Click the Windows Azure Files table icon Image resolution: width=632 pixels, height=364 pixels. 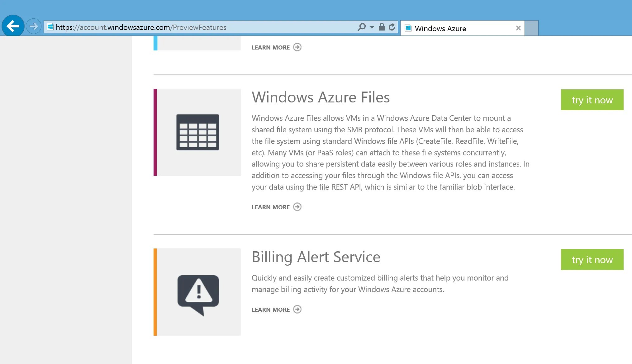[x=197, y=132]
